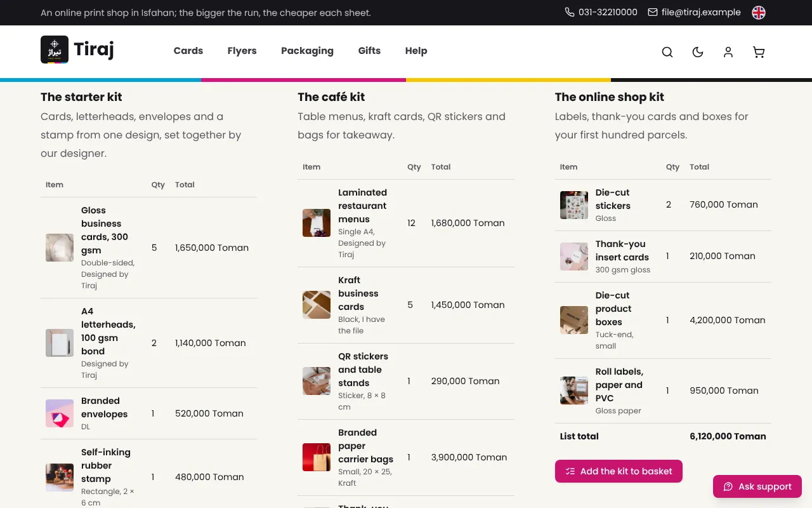The width and height of the screenshot is (812, 508).
Task: Click the Branded envelopes thumbnail
Action: click(x=60, y=413)
